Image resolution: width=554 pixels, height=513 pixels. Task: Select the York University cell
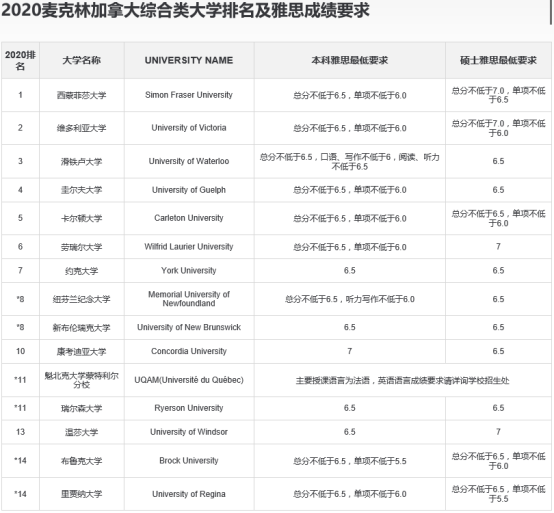[189, 271]
